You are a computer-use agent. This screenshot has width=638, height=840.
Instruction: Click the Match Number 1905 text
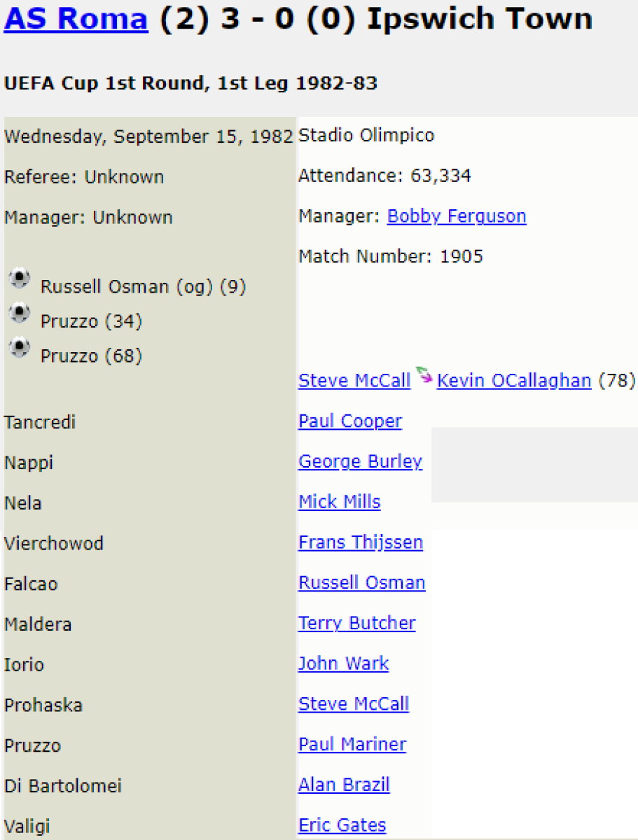tap(391, 257)
